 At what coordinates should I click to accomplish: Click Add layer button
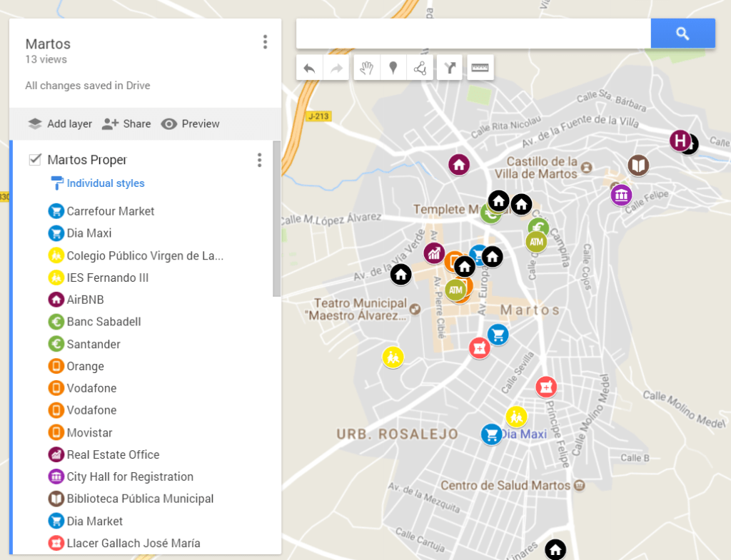point(60,124)
